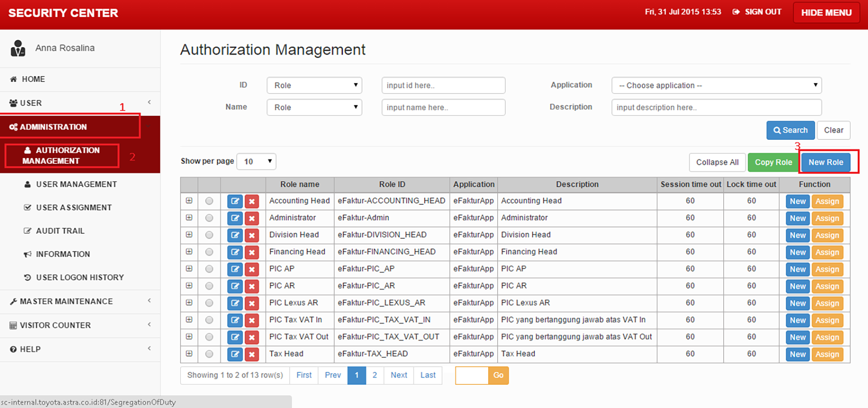Open User Management in the sidebar
The height and width of the screenshot is (408, 868).
coord(76,185)
